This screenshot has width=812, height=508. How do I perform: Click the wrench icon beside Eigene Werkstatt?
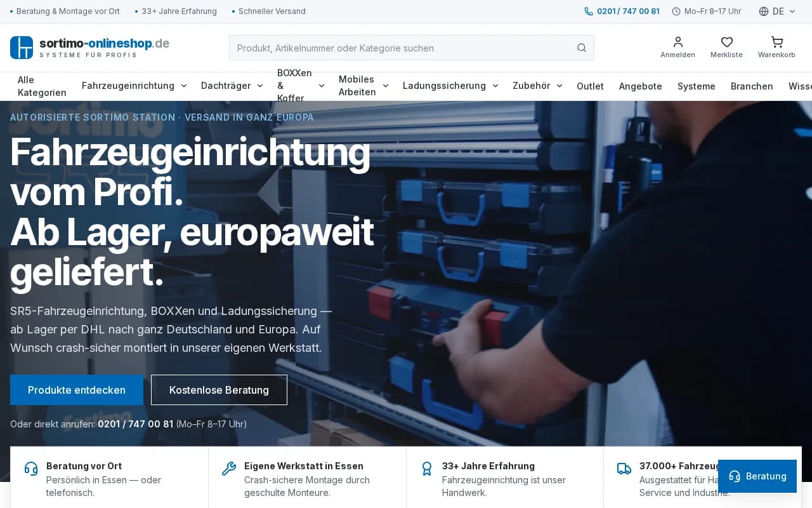[x=229, y=469]
